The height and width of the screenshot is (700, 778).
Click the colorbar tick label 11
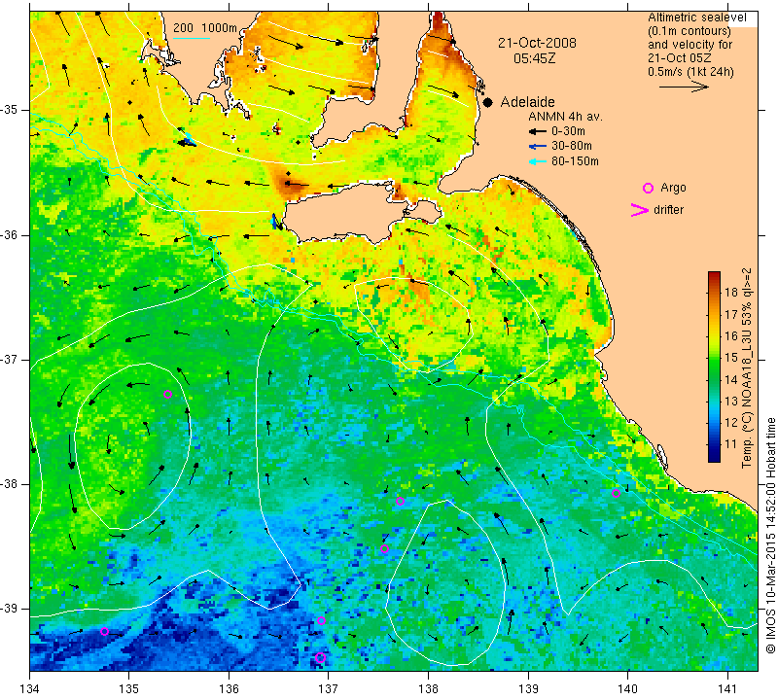tap(731, 444)
